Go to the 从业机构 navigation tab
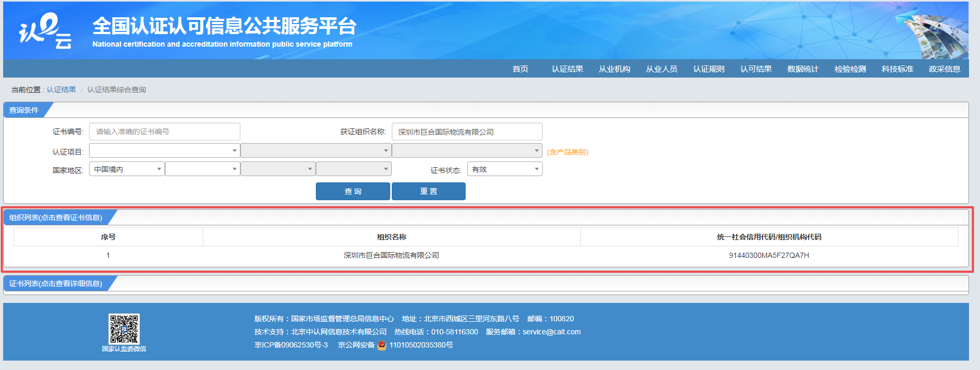This screenshot has width=980, height=370. (614, 69)
